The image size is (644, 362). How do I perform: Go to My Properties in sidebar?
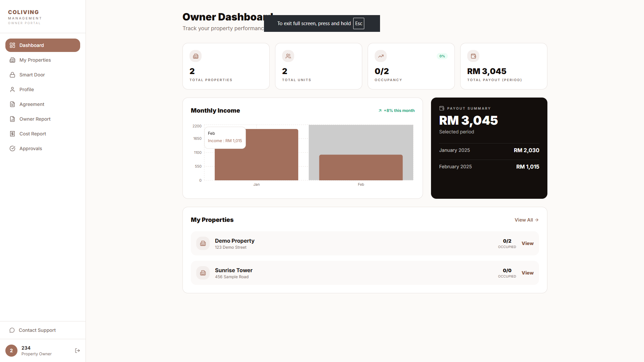point(35,60)
